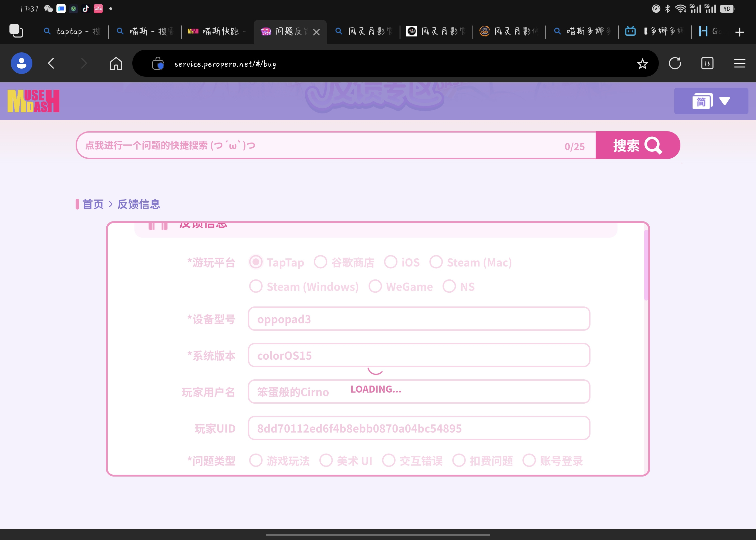
Task: Click the URL address bar
Action: pyautogui.click(x=395, y=63)
